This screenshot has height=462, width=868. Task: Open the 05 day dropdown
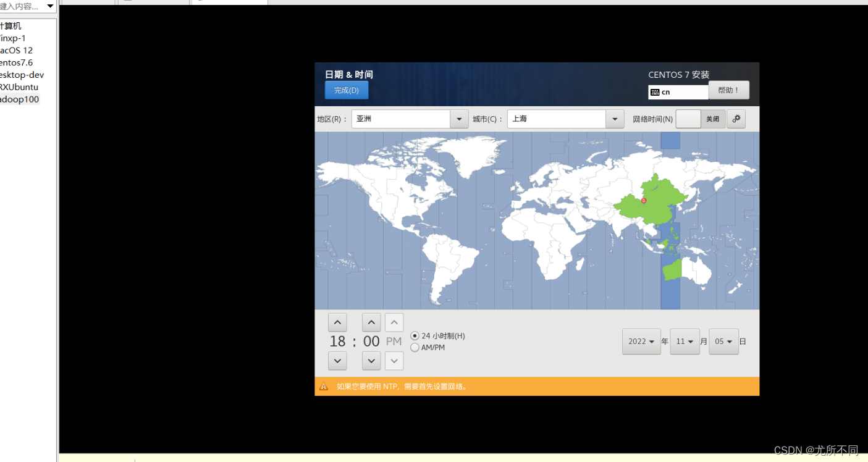point(723,342)
